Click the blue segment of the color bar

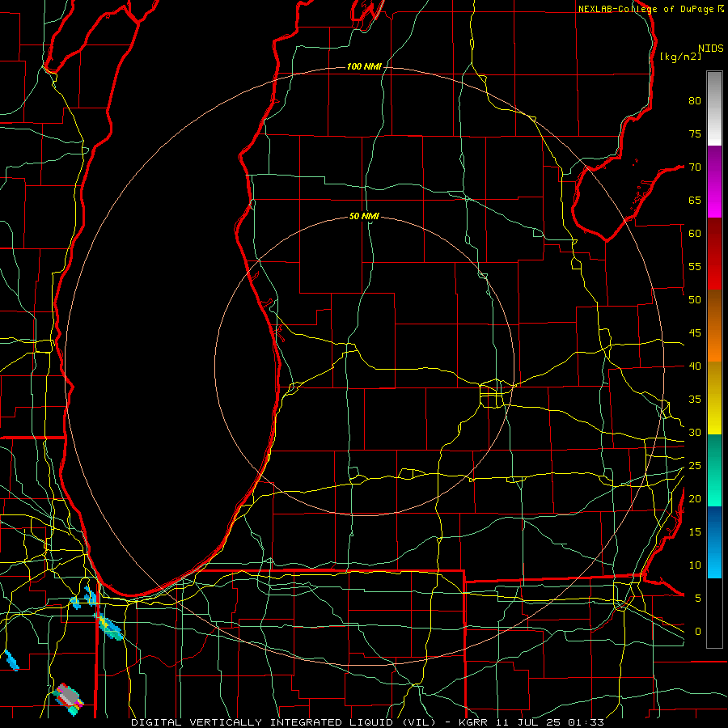click(714, 542)
